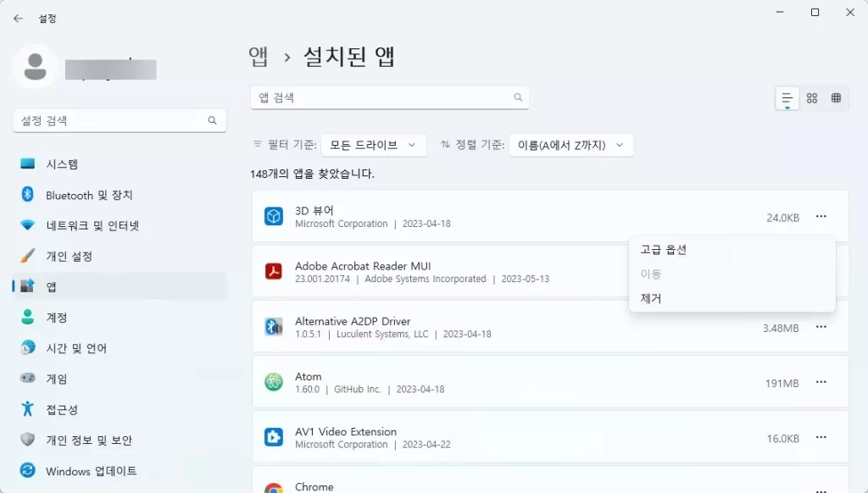868x493 pixels.
Task: Click the 16.0KB size value
Action: [x=782, y=439]
